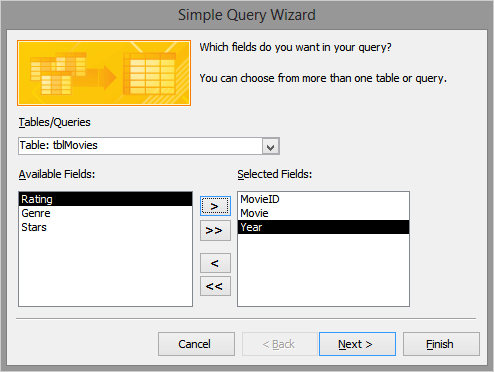Viewport: 494px width, 372px height.
Task: Remove all fields with the << button
Action: tap(215, 286)
